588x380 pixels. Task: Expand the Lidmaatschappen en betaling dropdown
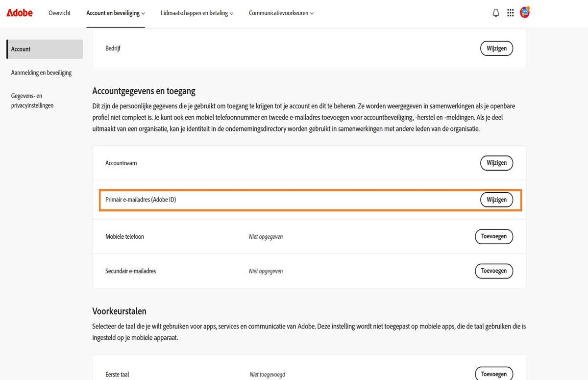[197, 13]
